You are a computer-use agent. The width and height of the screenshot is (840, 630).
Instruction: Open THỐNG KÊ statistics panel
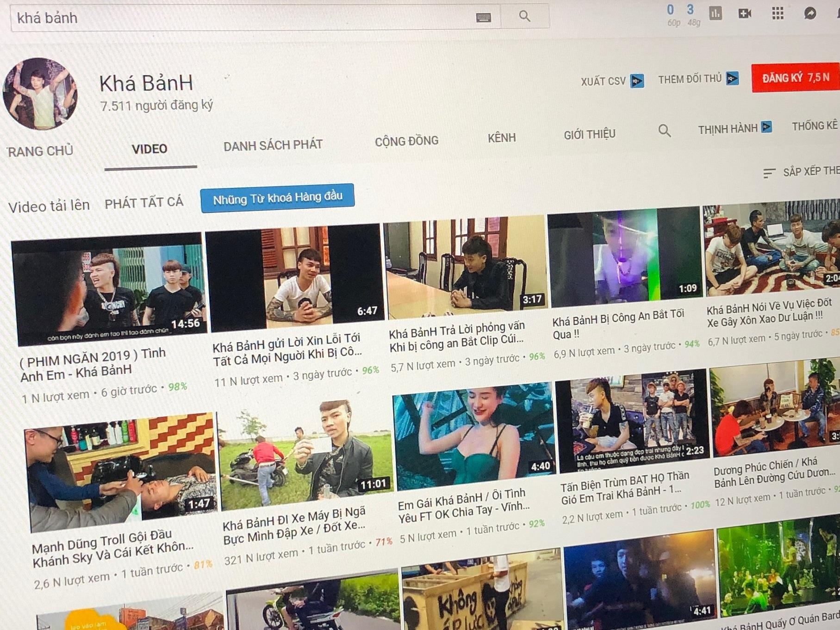(815, 126)
